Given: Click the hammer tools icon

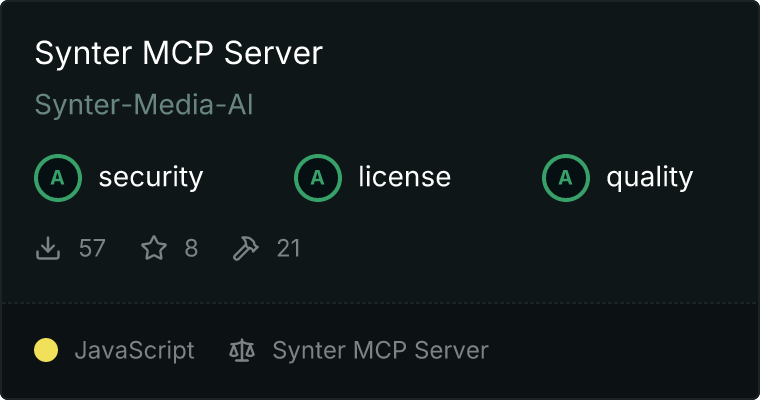Looking at the screenshot, I should [246, 248].
